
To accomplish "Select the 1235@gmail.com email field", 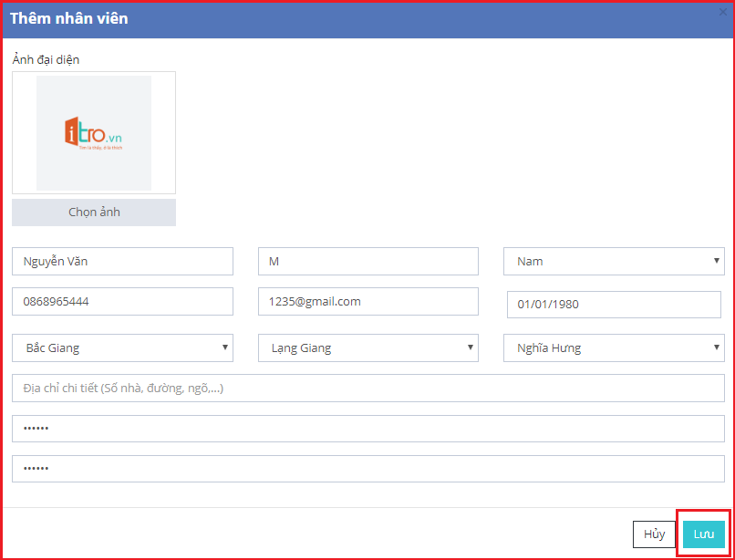I will click(367, 301).
